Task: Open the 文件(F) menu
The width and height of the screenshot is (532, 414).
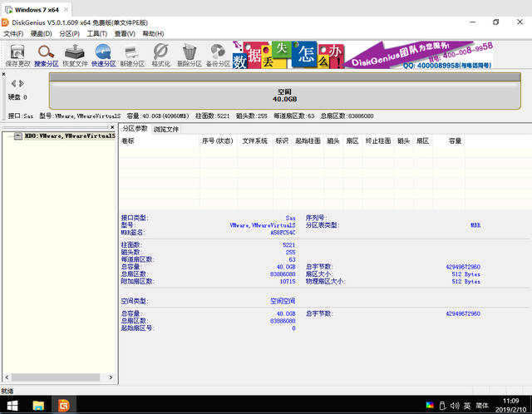Action: pos(13,33)
